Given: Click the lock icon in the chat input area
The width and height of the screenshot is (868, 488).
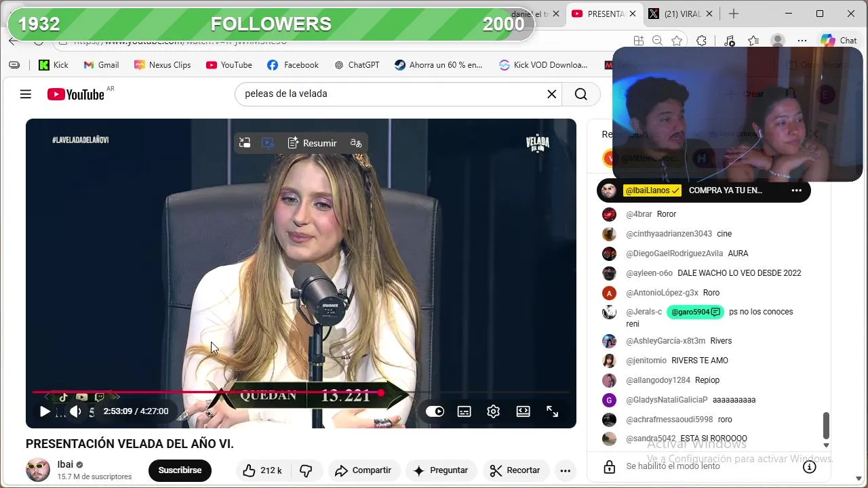Looking at the screenshot, I should [x=609, y=467].
